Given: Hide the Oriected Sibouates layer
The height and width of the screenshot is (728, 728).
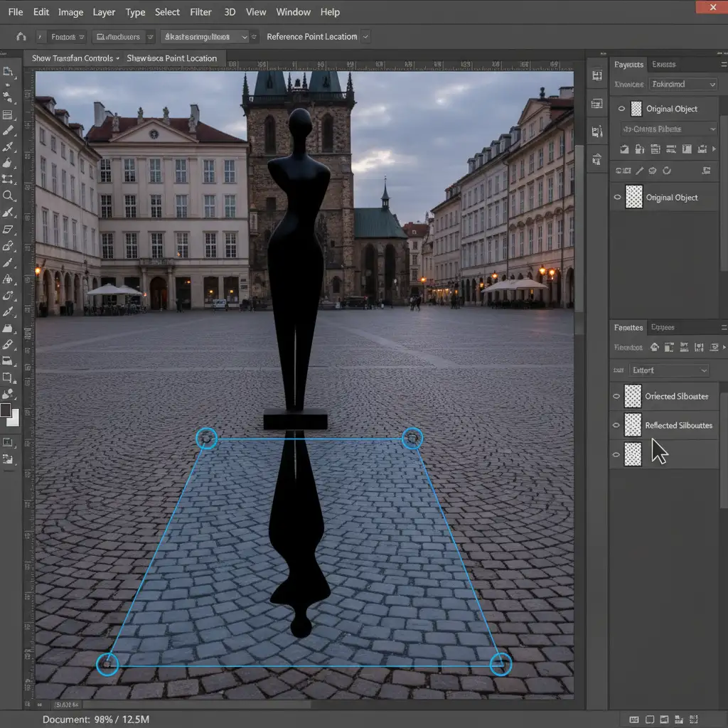Looking at the screenshot, I should click(616, 396).
